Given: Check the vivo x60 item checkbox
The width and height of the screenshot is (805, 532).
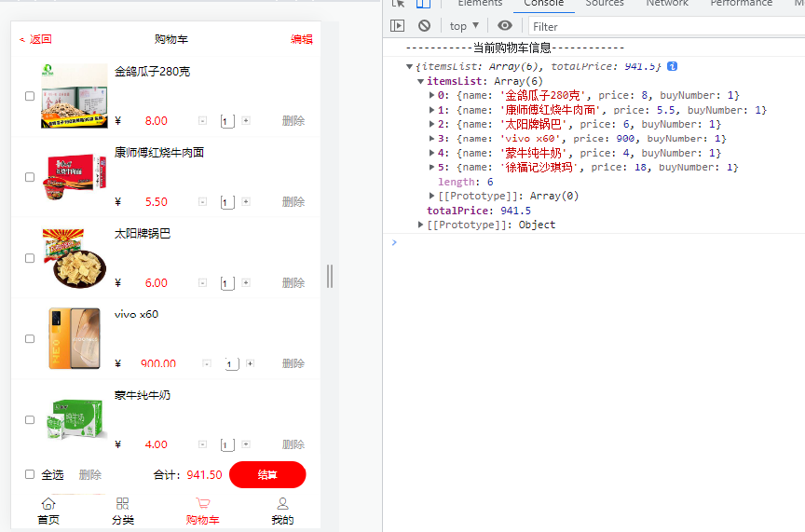Looking at the screenshot, I should tap(30, 339).
